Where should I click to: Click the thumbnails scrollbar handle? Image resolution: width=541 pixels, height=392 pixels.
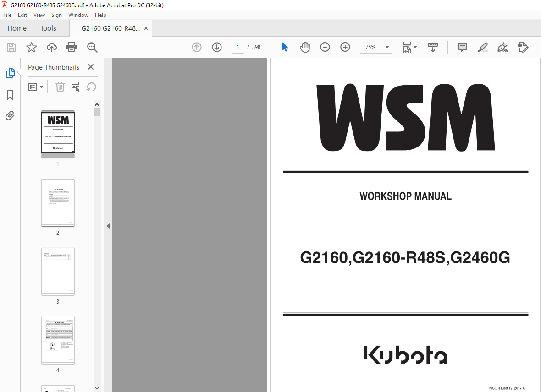pos(97,112)
